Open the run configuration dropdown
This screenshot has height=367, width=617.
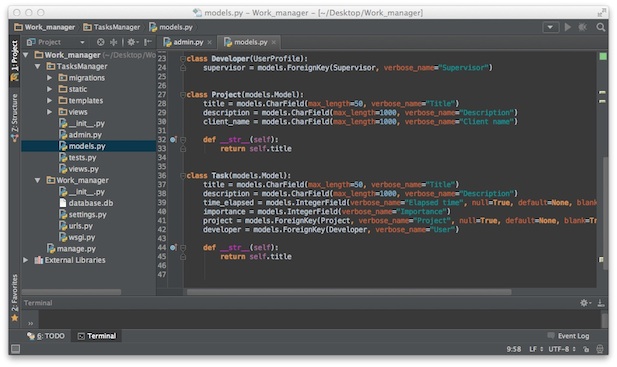[x=550, y=27]
